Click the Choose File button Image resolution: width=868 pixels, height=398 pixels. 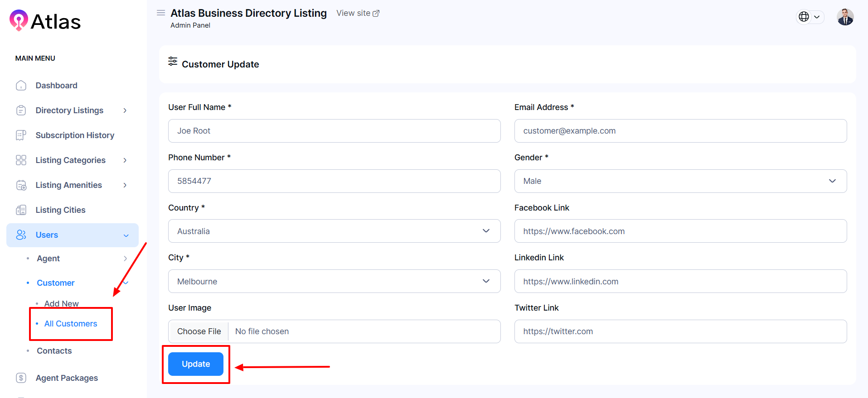tap(199, 331)
